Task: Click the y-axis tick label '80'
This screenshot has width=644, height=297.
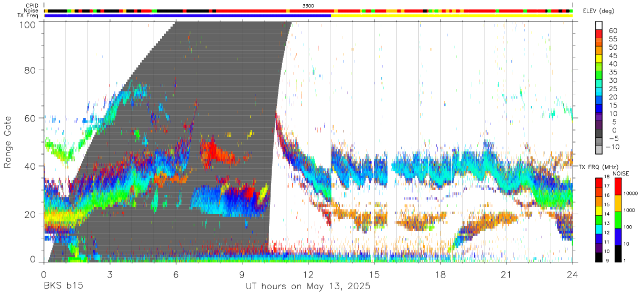Action: point(31,70)
